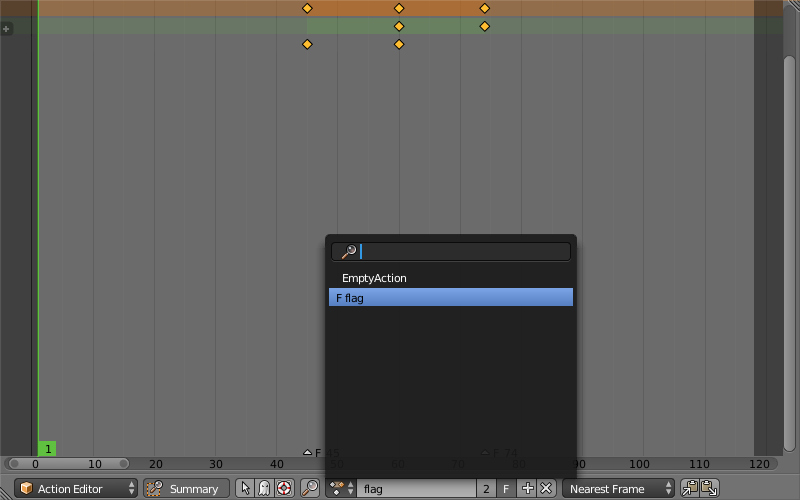
Task: Select the second-row keyframe at frame 74
Action: [485, 26]
